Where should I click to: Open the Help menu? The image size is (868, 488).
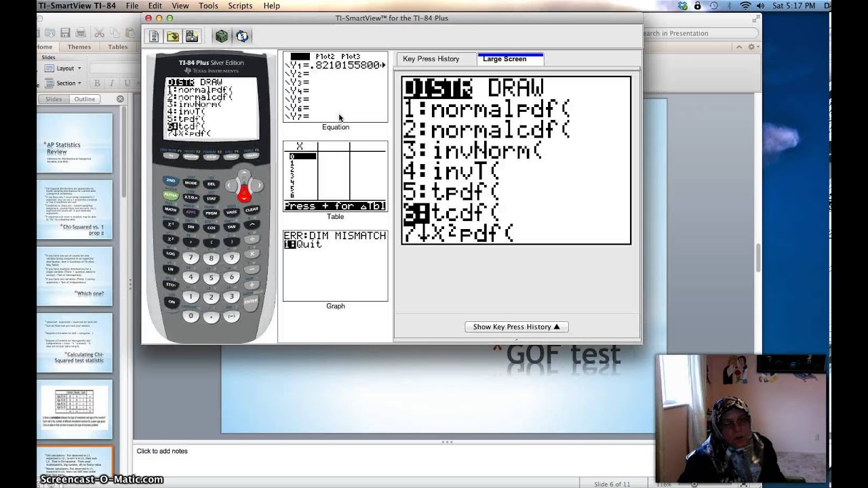point(272,5)
